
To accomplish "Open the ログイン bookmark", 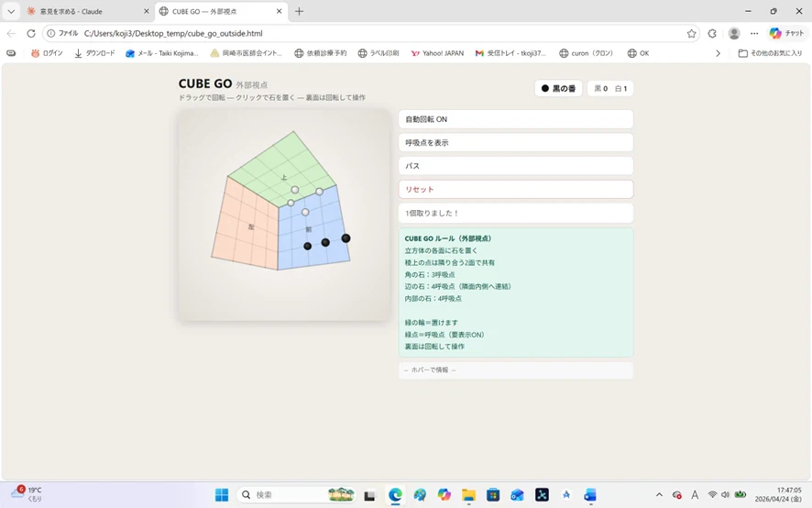I will tap(47, 53).
